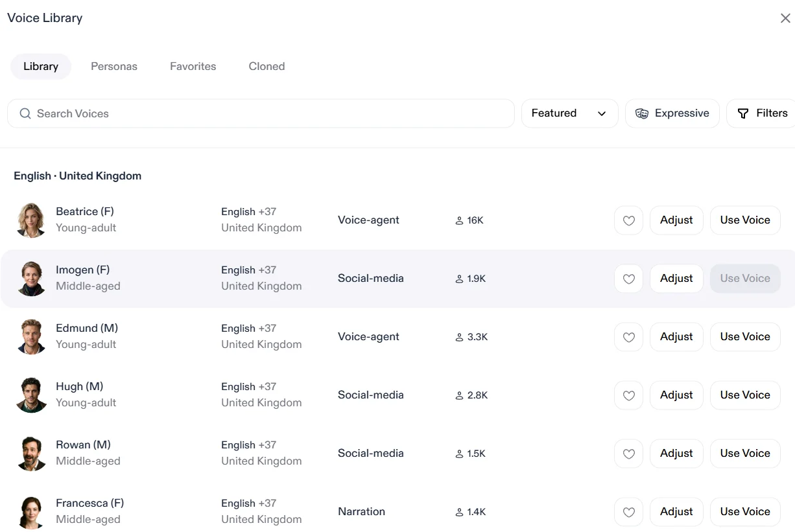This screenshot has height=532, width=795.
Task: Switch to the Personas tab
Action: coord(114,66)
